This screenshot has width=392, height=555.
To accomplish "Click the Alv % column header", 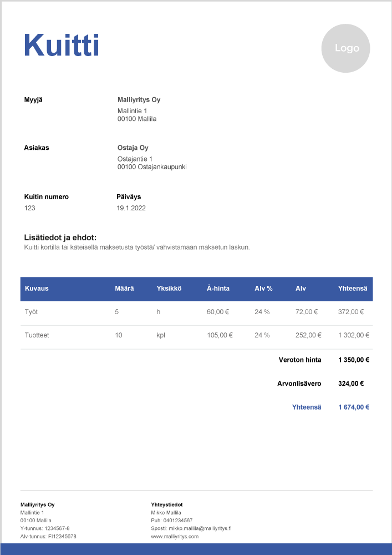I will tap(263, 289).
